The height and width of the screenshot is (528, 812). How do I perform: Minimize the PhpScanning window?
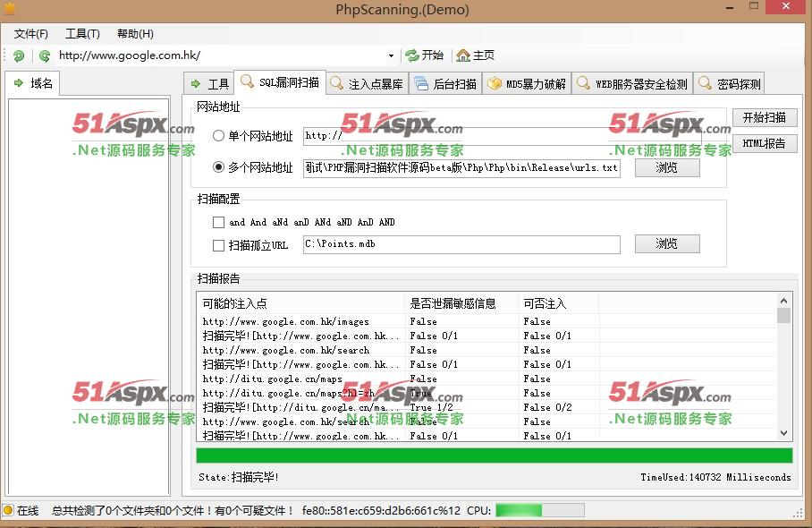[731, 8]
